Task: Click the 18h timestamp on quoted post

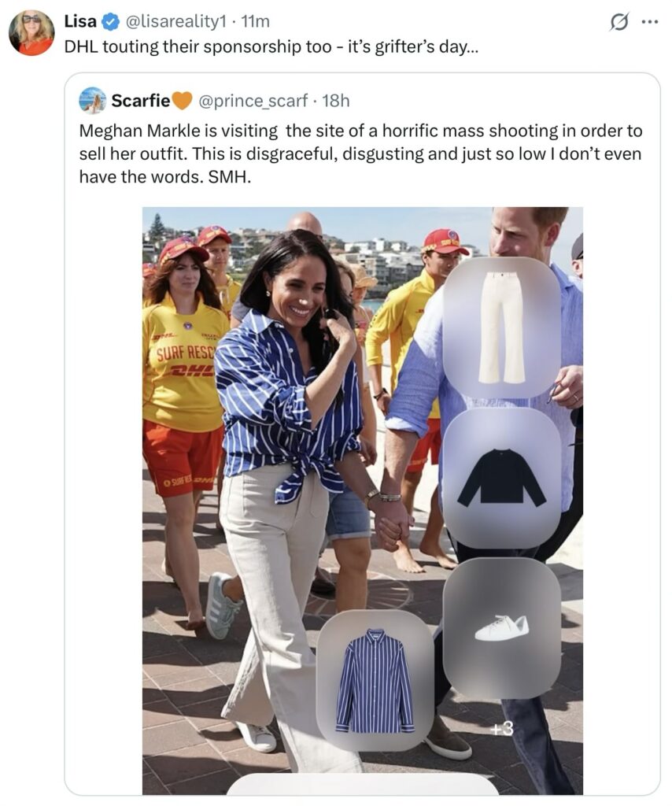Action: point(336,101)
